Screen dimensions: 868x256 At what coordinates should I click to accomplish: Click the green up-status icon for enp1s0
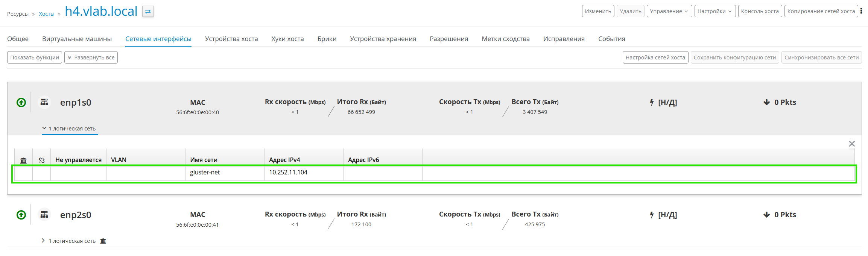click(x=21, y=102)
